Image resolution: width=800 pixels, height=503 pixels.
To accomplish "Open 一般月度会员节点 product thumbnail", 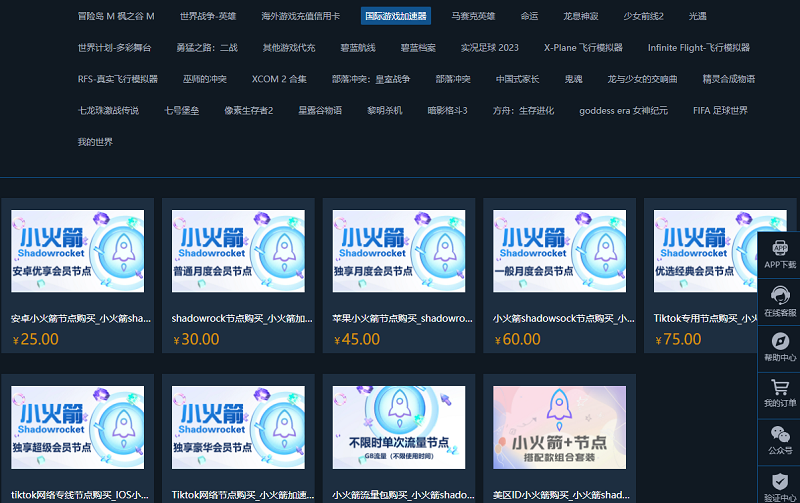I will 560,250.
